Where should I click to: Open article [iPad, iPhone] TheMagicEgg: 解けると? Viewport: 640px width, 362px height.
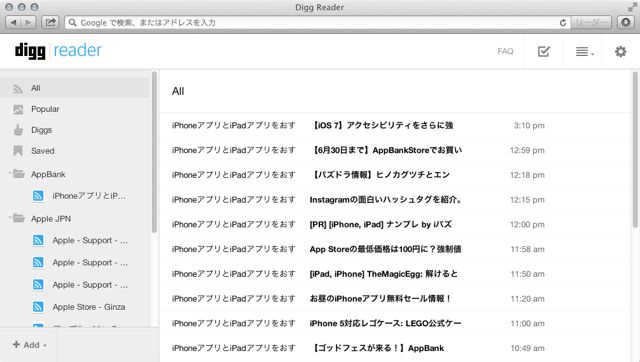[384, 274]
